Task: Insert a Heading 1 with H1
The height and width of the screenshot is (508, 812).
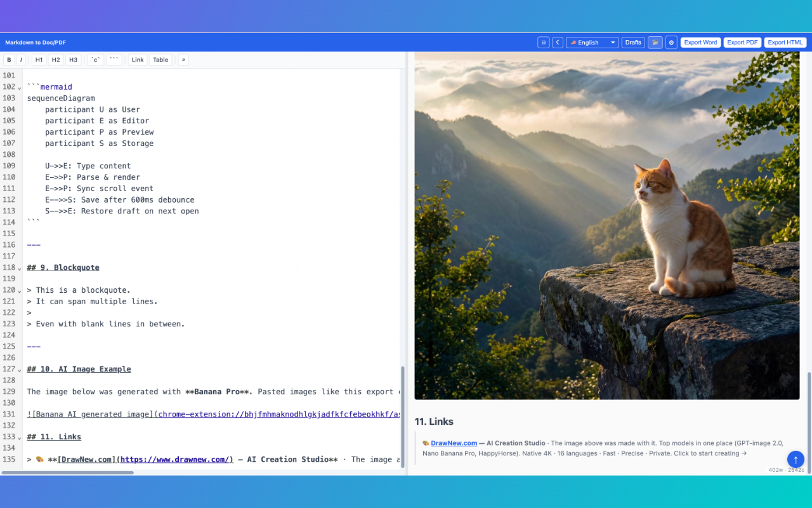Action: coord(39,60)
